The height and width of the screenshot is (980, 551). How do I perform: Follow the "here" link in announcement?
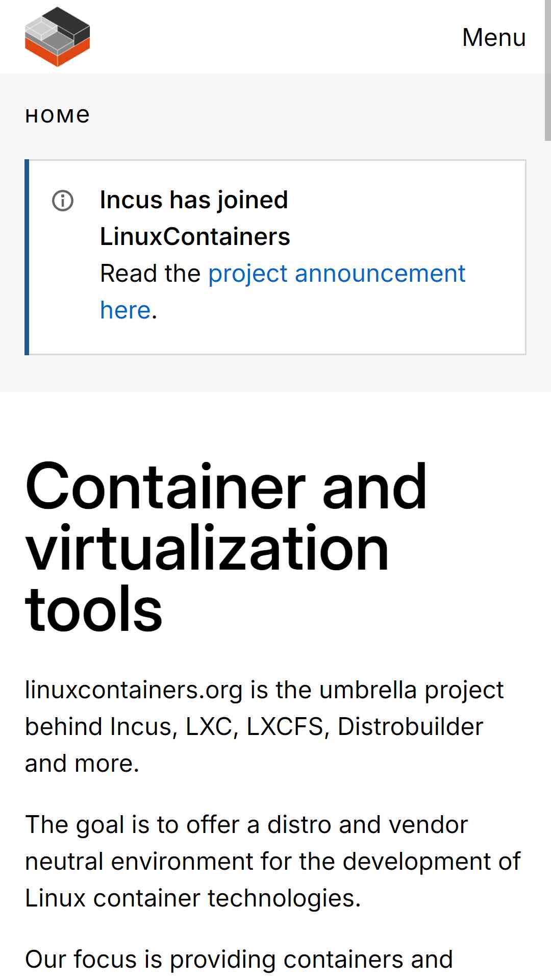click(126, 310)
